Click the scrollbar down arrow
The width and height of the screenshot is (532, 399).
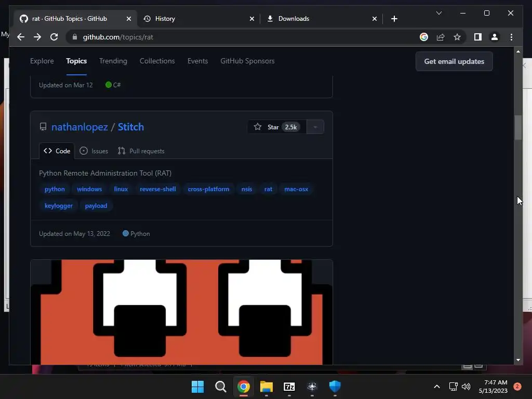pos(518,360)
